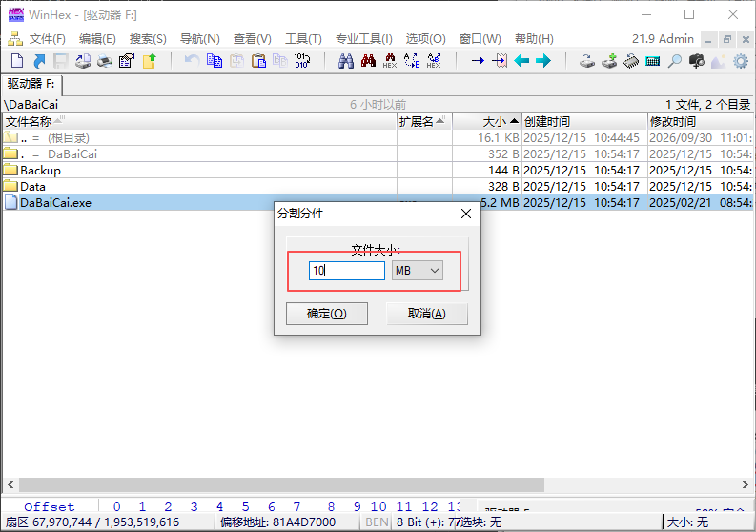Click the Undo arrow icon
Screen dimensions: 756x532
point(192,61)
